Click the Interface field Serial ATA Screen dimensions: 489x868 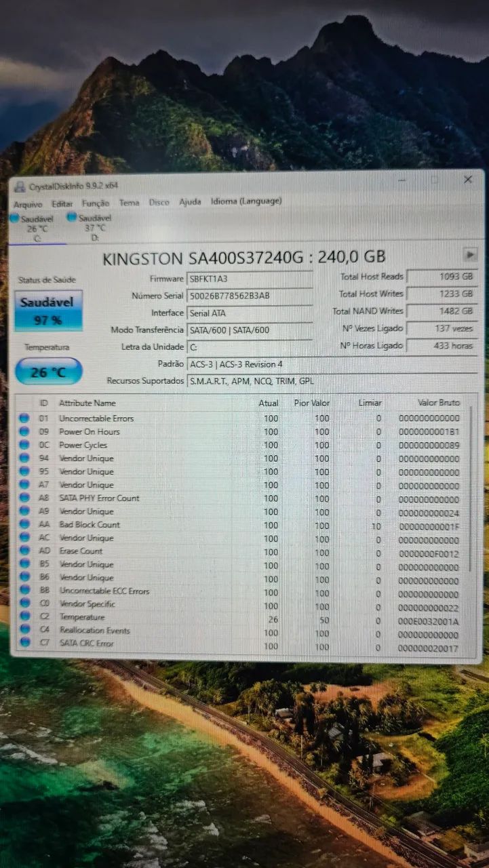pos(249,313)
